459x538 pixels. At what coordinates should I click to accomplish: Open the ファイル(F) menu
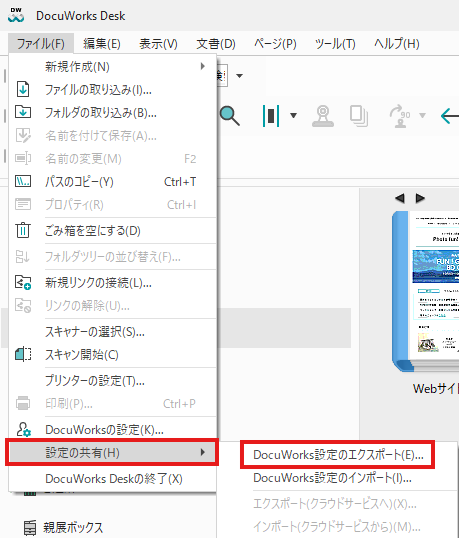pyautogui.click(x=40, y=44)
